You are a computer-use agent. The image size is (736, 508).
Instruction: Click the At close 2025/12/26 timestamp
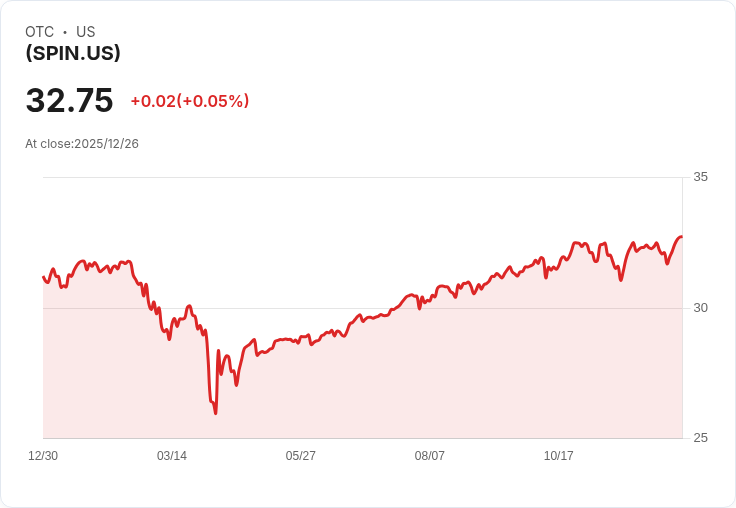(x=82, y=144)
